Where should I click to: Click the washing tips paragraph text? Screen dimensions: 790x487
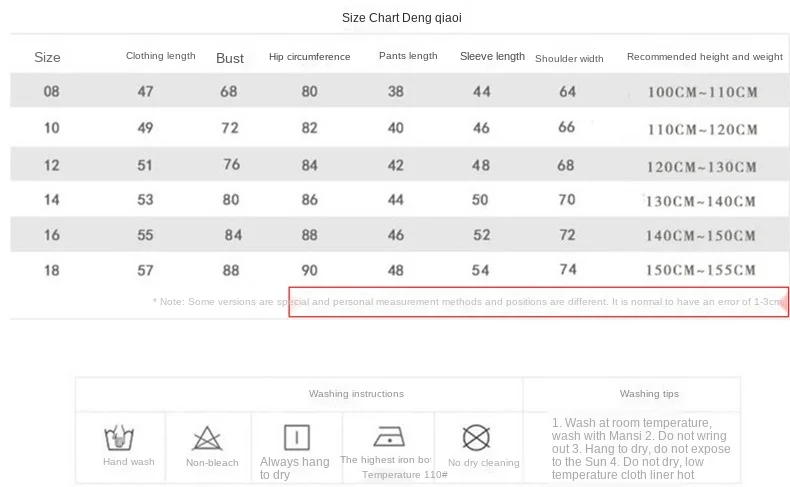[640, 449]
